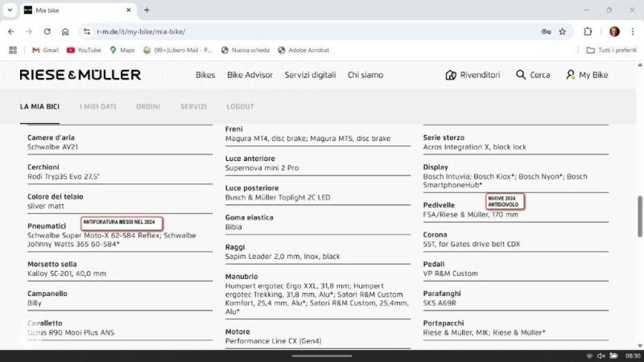Click the Pneumatici heading
Image resolution: width=644 pixels, height=362 pixels.
click(47, 226)
